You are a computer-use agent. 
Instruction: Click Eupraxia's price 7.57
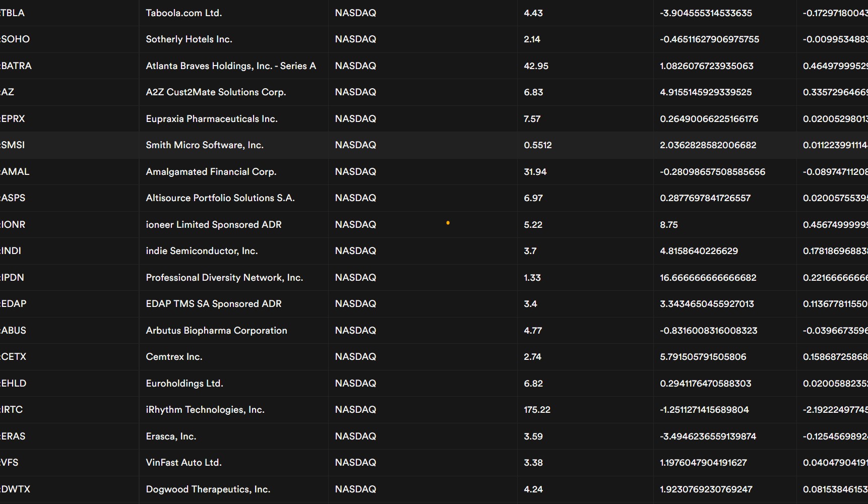(x=532, y=119)
